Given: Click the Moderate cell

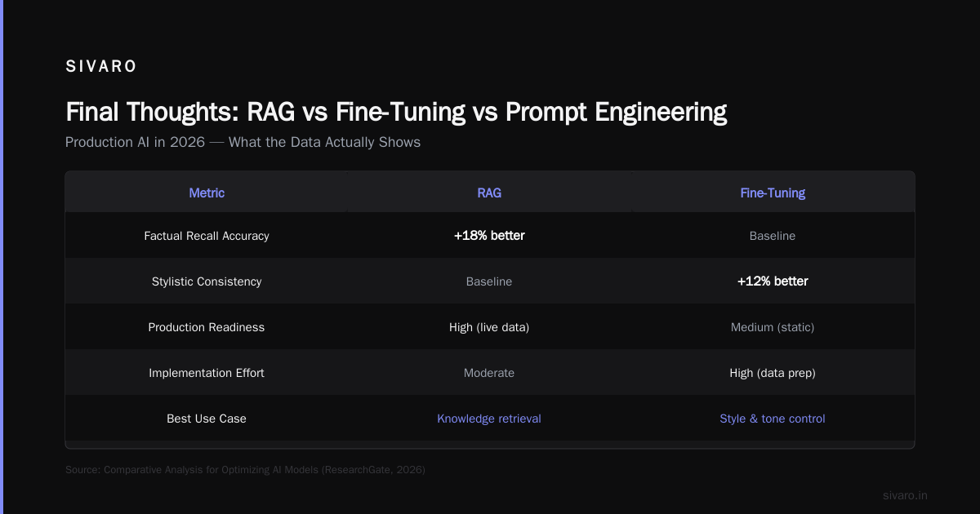Looking at the screenshot, I should [x=489, y=373].
